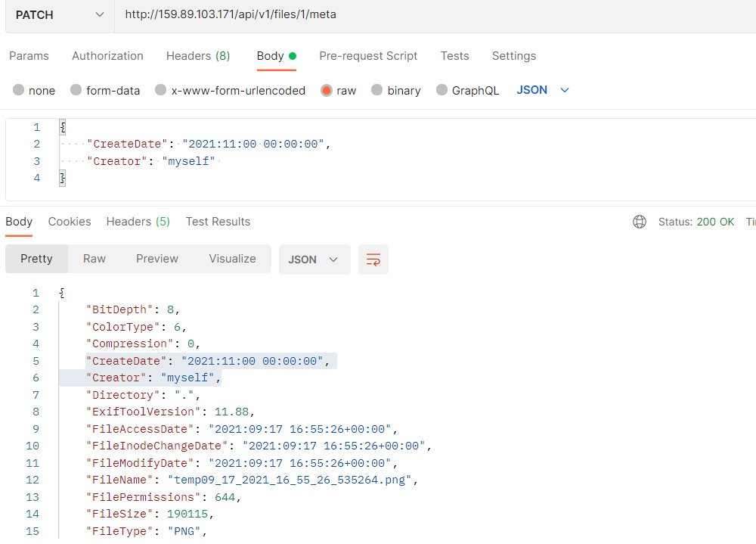Toggle the line wrap icon
The width and height of the screenshot is (756, 544).
tap(373, 260)
